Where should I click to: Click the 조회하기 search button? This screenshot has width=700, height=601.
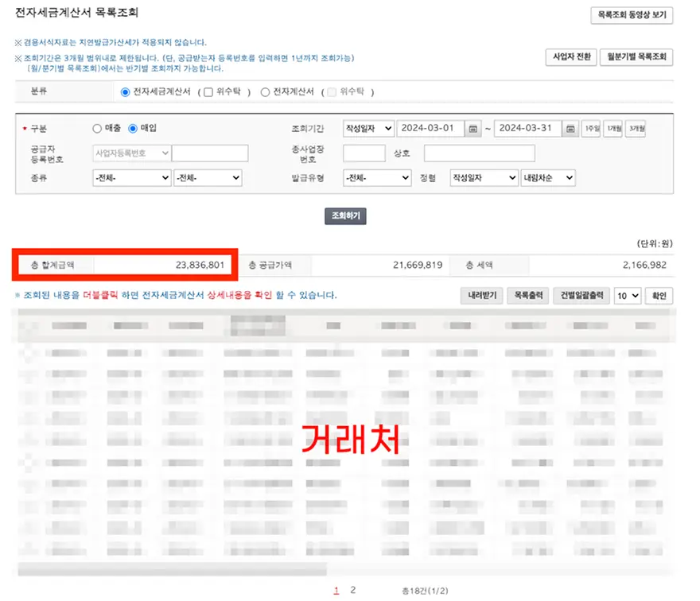coord(345,216)
